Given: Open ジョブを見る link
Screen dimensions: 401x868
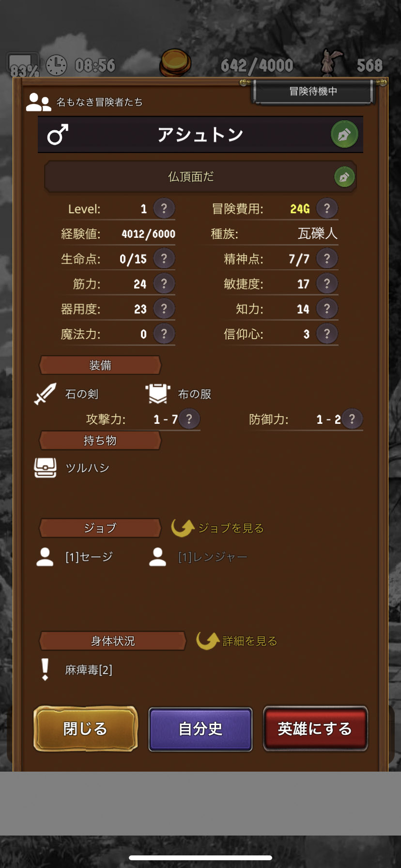Looking at the screenshot, I should point(218,528).
